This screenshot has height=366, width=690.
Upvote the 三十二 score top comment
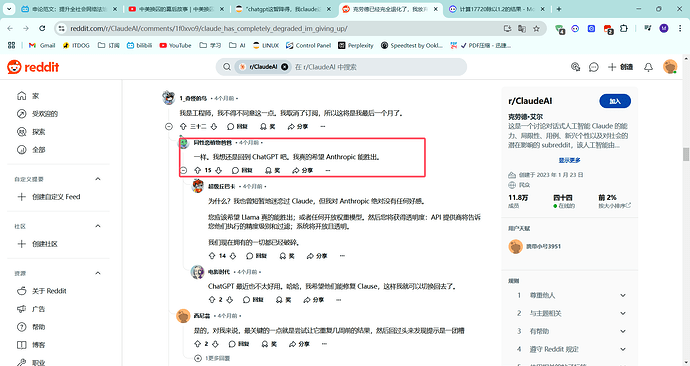point(184,127)
